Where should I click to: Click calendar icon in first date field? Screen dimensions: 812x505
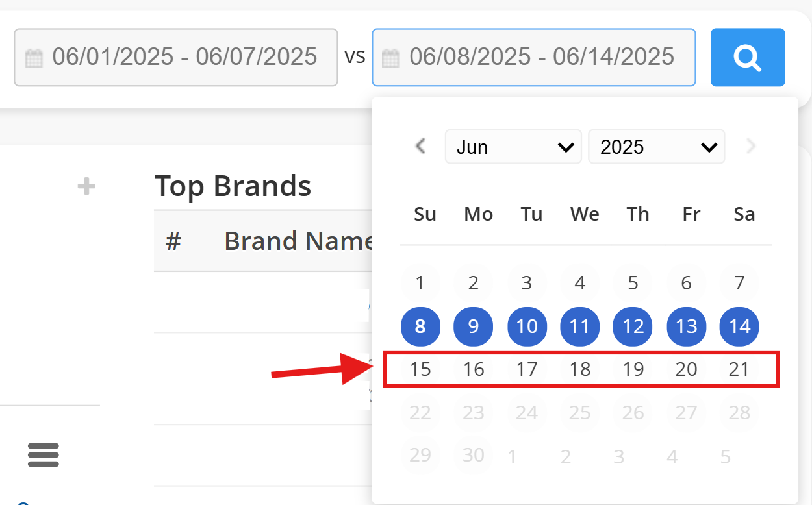click(34, 58)
